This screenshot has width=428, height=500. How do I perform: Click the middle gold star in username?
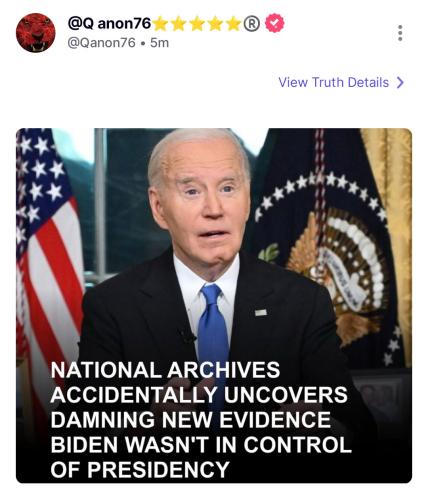pyautogui.click(x=197, y=24)
